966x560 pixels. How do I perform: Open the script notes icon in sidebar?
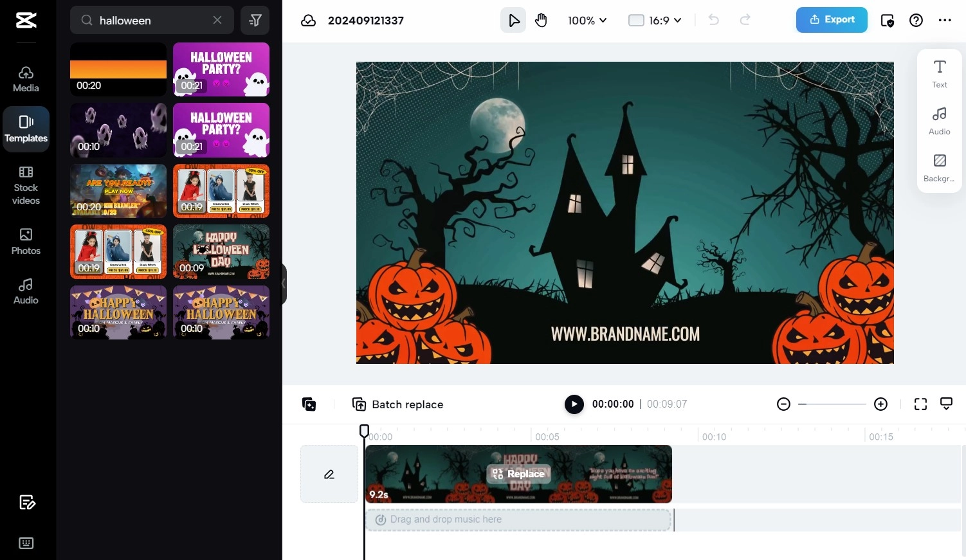click(x=26, y=502)
